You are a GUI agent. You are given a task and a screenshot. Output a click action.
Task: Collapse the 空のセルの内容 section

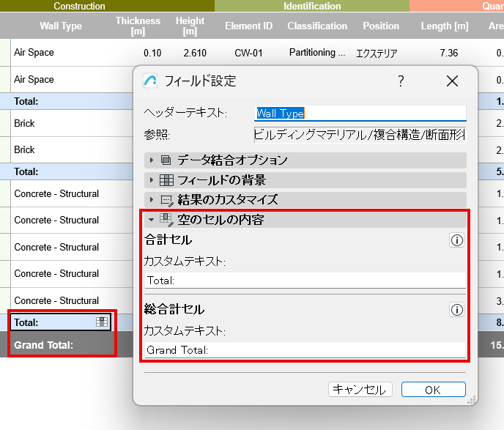coord(151,220)
